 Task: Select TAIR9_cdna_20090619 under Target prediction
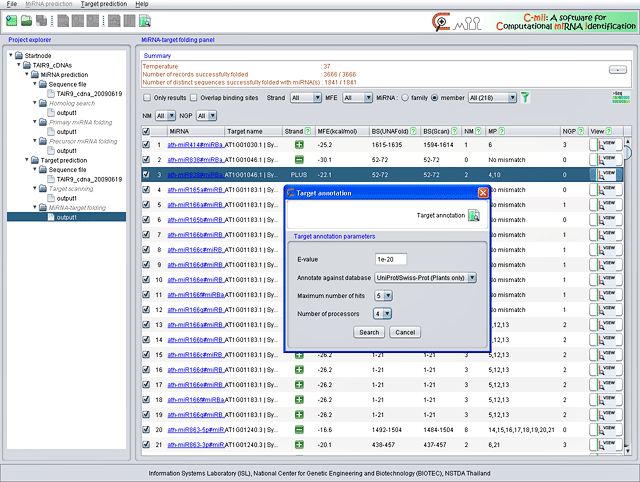[89, 179]
